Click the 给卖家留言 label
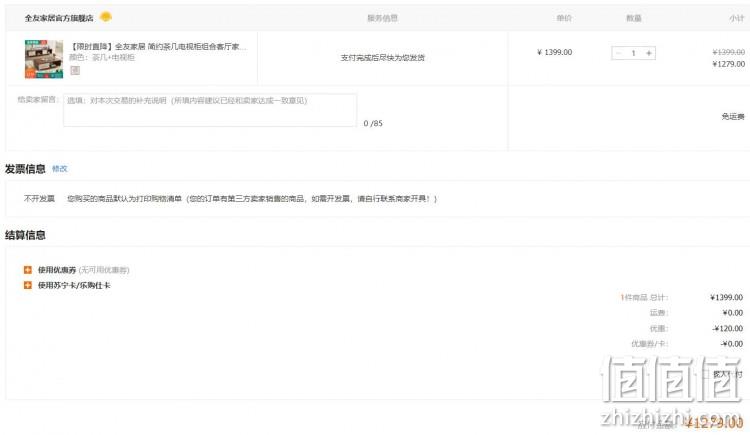The image size is (750, 435). click(38, 100)
